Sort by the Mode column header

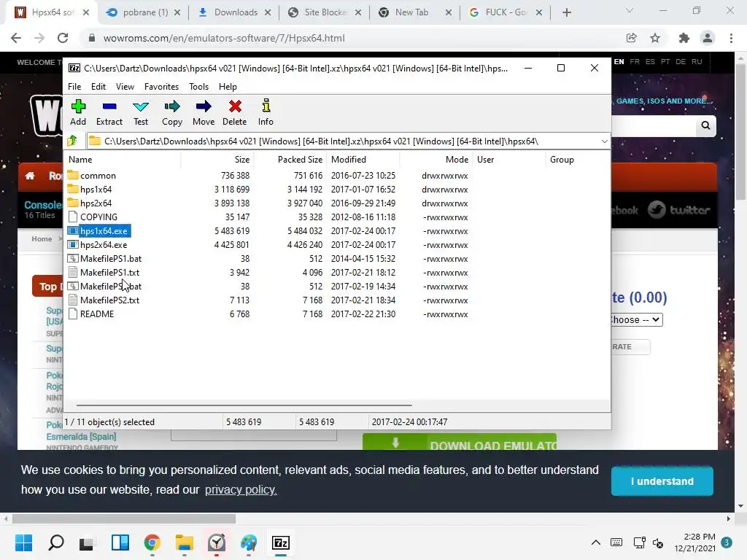pos(436,160)
